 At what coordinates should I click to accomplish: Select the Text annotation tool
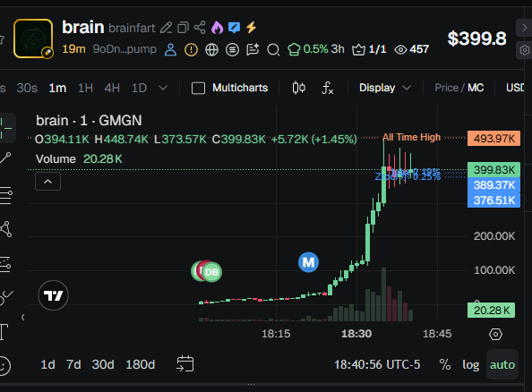pos(4,332)
